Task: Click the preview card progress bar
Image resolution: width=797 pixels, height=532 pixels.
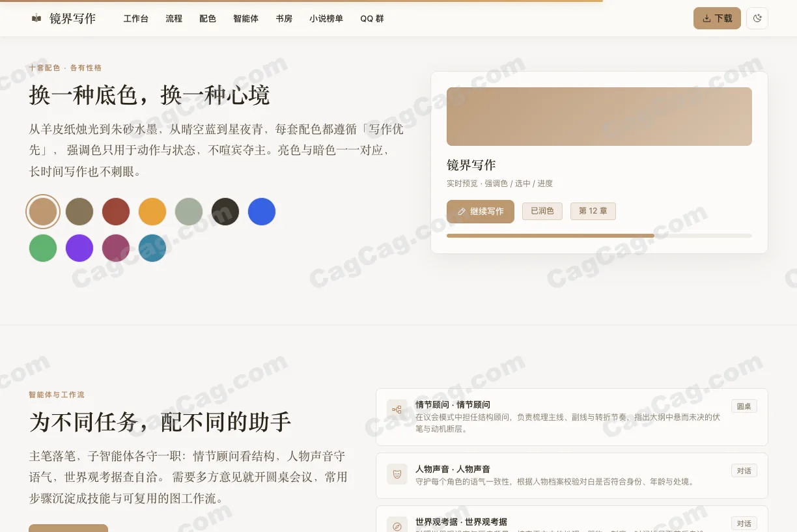Action: pyautogui.click(x=599, y=236)
